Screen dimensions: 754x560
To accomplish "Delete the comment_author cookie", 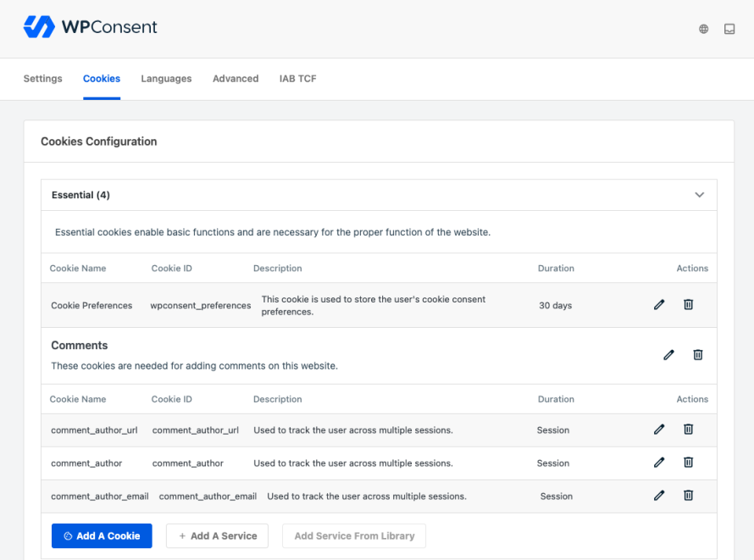I will pyautogui.click(x=688, y=463).
